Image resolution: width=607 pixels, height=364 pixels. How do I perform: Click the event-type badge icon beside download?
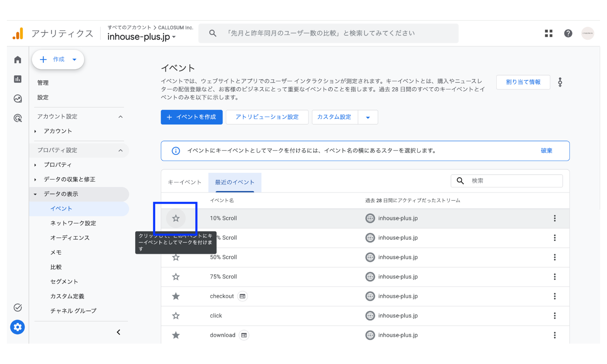(x=244, y=335)
